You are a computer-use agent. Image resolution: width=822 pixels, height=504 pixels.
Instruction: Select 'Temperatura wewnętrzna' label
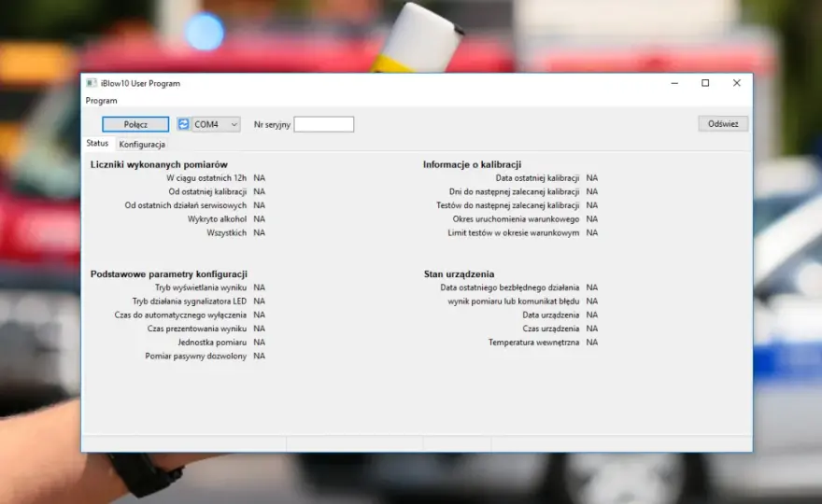tap(534, 343)
